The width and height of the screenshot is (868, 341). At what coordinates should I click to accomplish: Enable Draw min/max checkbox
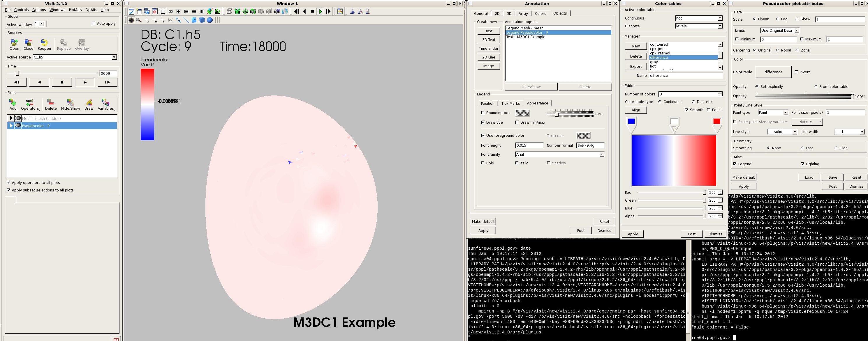tap(517, 122)
